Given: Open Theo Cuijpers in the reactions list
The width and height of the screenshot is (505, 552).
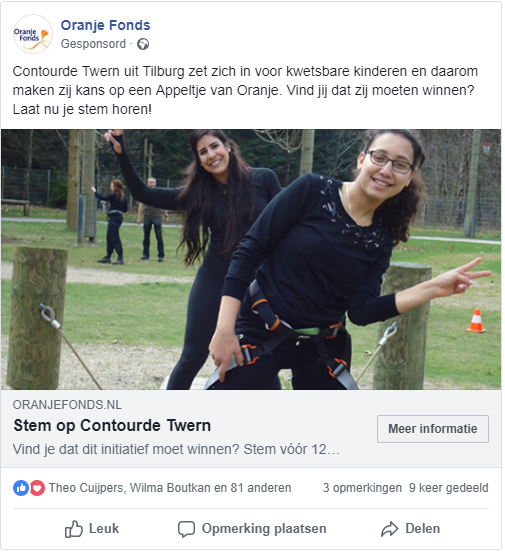Looking at the screenshot, I should click(x=86, y=488).
